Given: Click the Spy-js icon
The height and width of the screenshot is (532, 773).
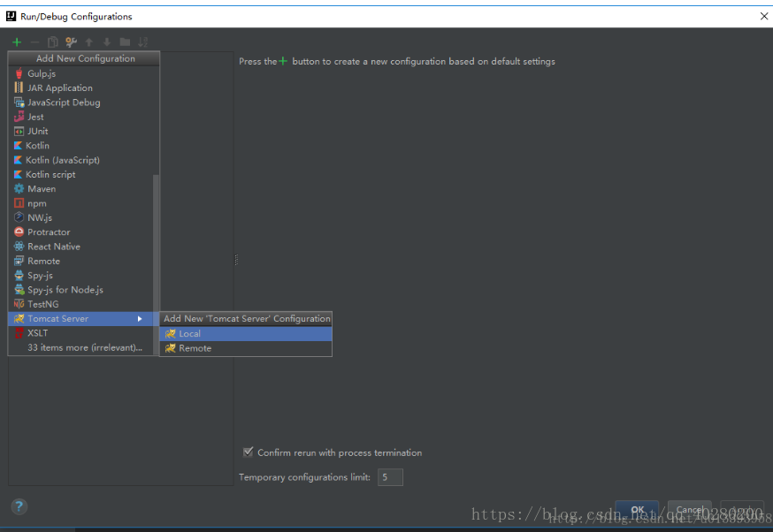Looking at the screenshot, I should coord(19,276).
